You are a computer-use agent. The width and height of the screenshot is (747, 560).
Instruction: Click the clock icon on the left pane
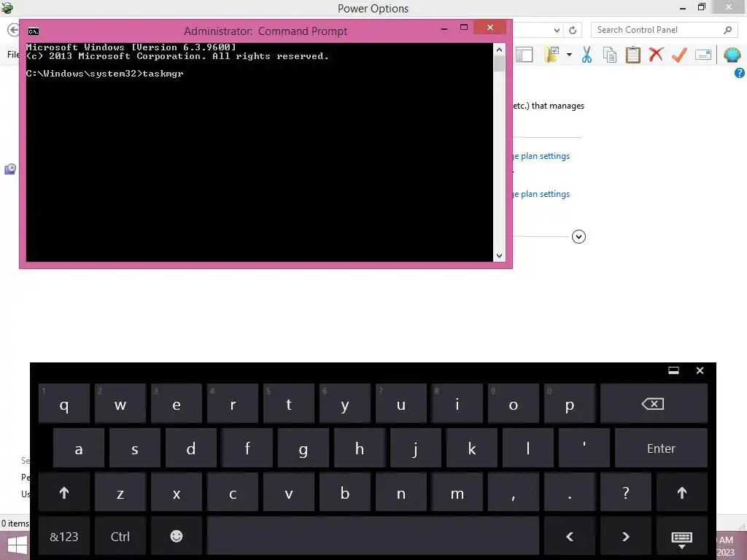(10, 169)
